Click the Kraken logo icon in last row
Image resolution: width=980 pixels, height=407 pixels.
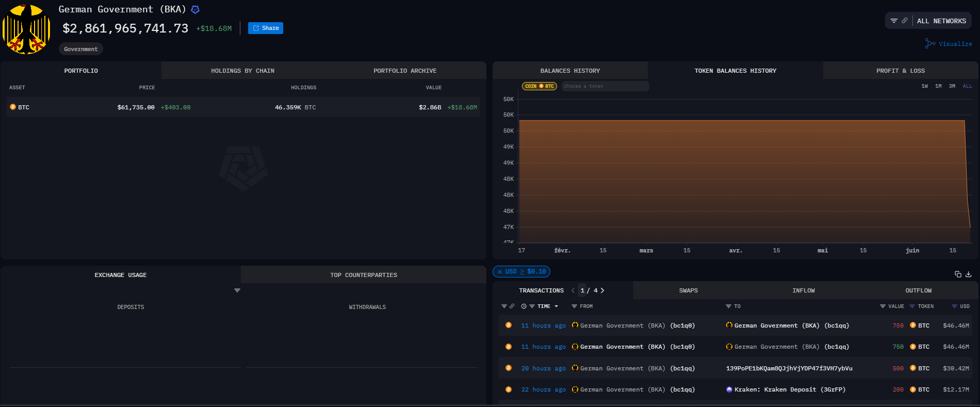(729, 389)
